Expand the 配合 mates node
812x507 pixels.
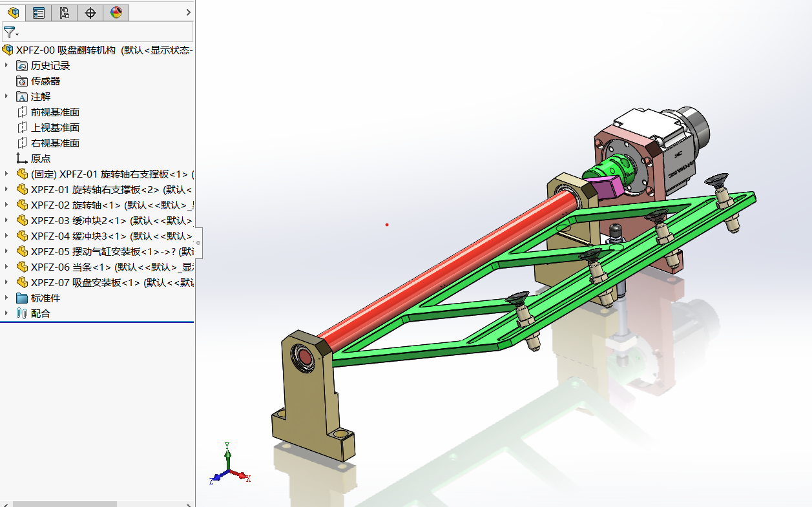7,313
